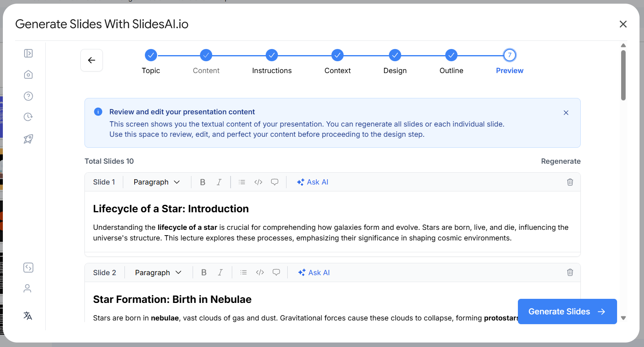This screenshot has width=644, height=347.
Task: Dismiss the review info banner
Action: pos(566,113)
